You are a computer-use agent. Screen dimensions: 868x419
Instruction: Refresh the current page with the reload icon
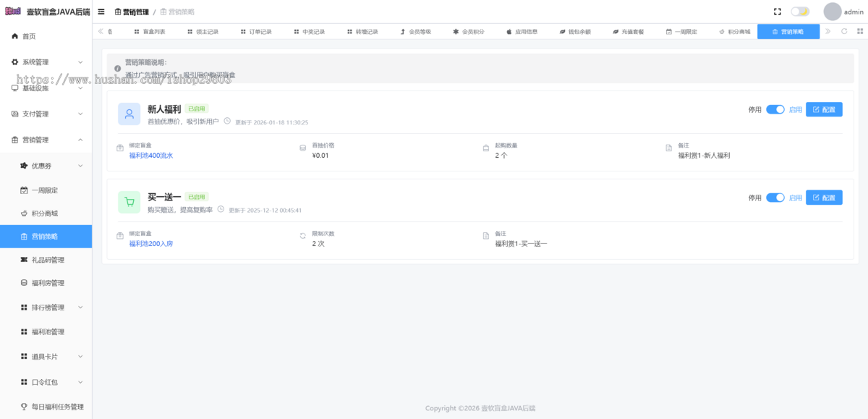843,32
